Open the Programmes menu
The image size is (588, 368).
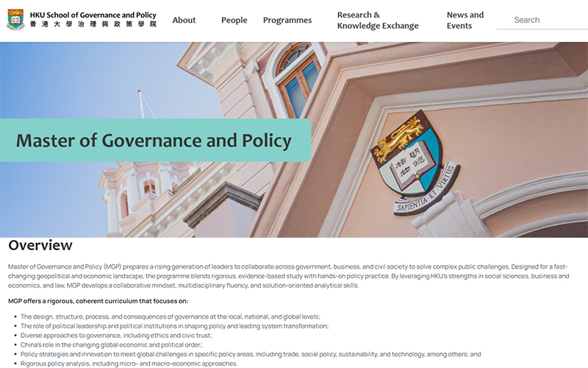tap(287, 21)
